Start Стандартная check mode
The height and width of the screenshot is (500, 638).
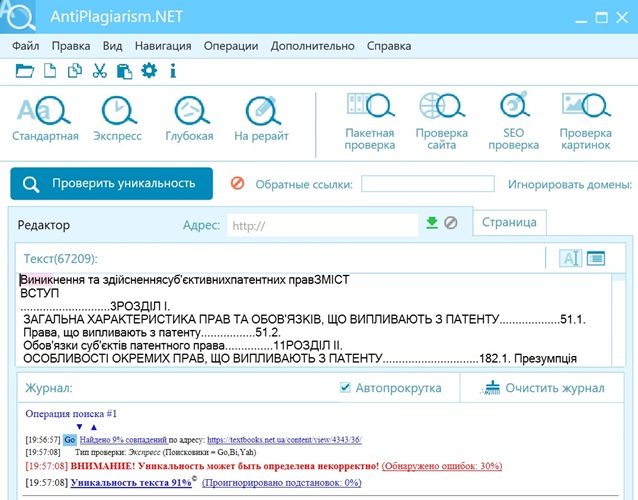pyautogui.click(x=45, y=118)
